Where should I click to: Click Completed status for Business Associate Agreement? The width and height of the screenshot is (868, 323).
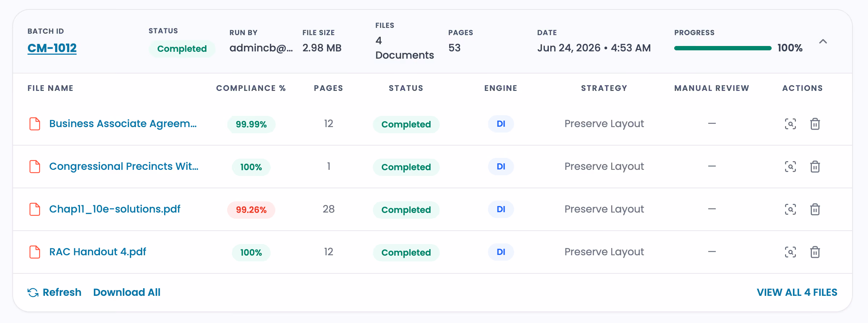pos(406,124)
